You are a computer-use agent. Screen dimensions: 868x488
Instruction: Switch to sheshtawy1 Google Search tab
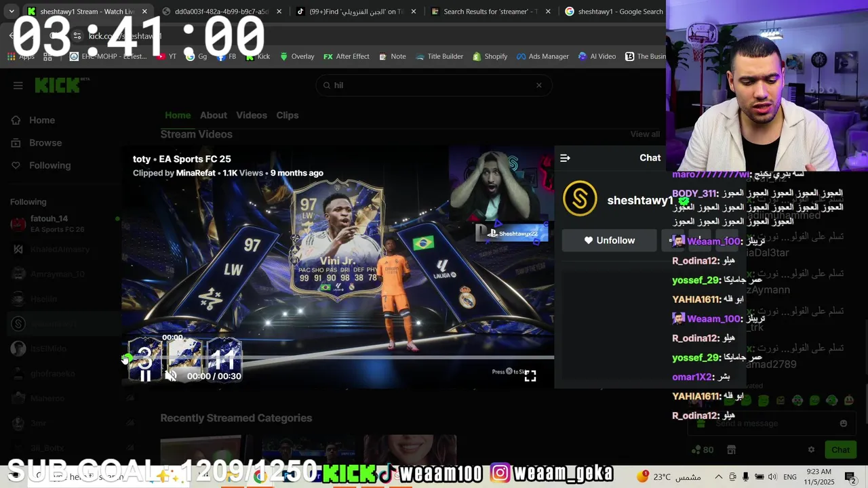coord(614,12)
